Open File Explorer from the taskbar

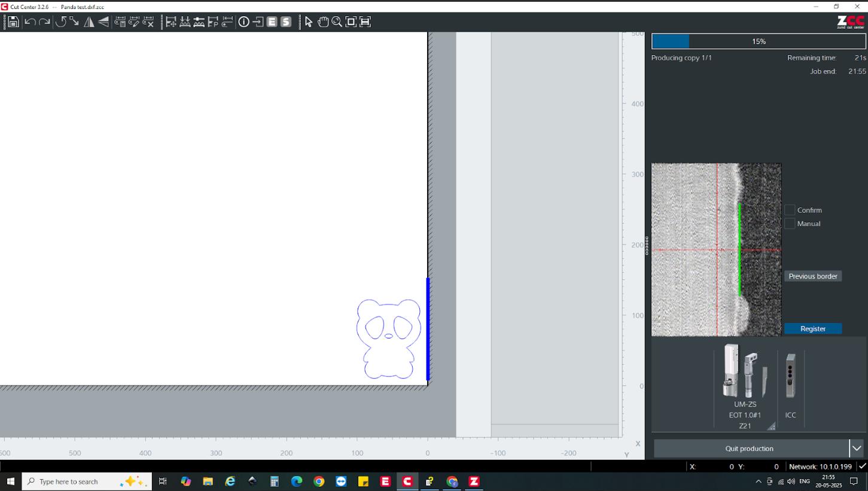[x=208, y=481]
